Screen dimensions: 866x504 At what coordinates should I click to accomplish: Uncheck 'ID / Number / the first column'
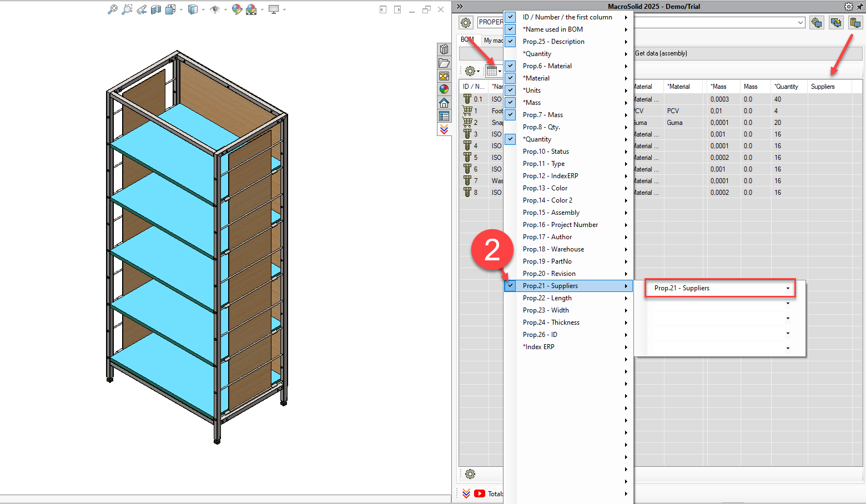(511, 17)
